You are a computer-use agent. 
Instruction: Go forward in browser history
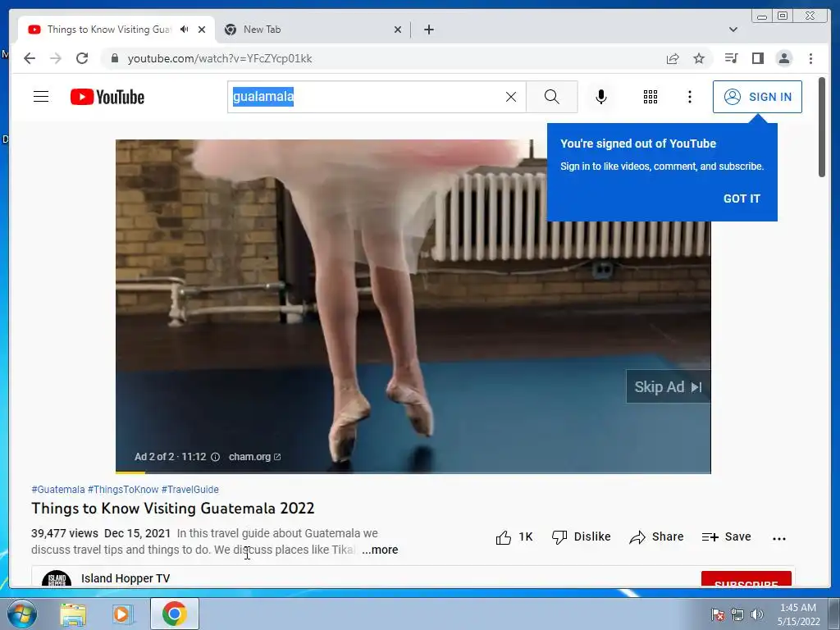[x=56, y=58]
